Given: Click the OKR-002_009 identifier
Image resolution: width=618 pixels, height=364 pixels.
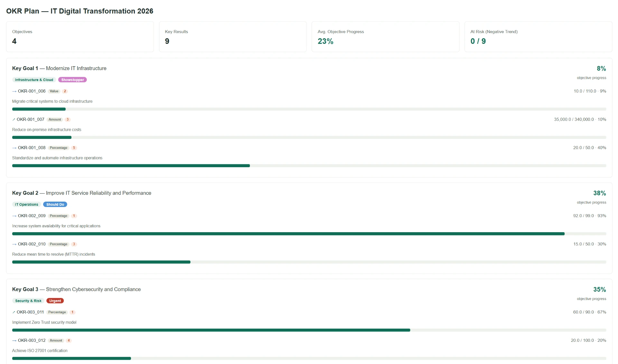Looking at the screenshot, I should (x=32, y=216).
